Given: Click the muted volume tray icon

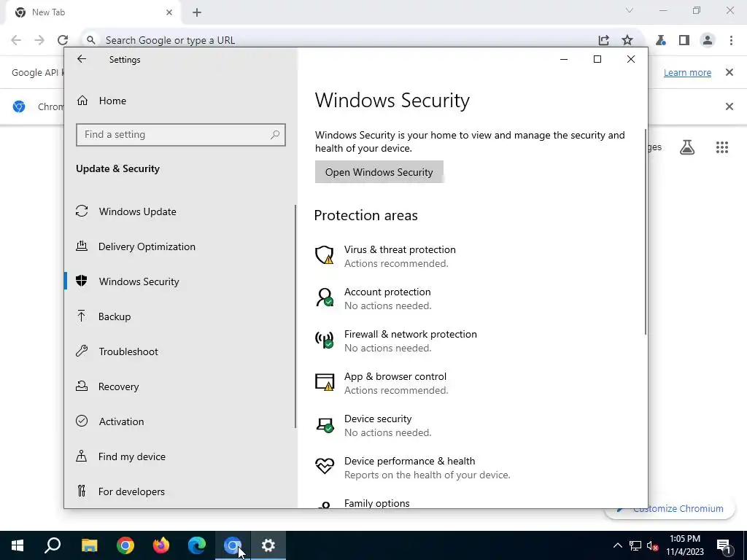Looking at the screenshot, I should click(x=653, y=545).
